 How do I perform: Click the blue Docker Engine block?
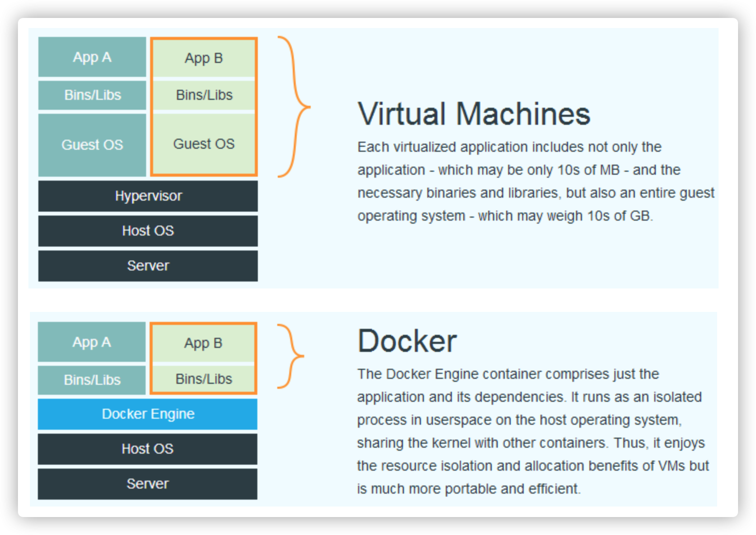click(x=148, y=414)
